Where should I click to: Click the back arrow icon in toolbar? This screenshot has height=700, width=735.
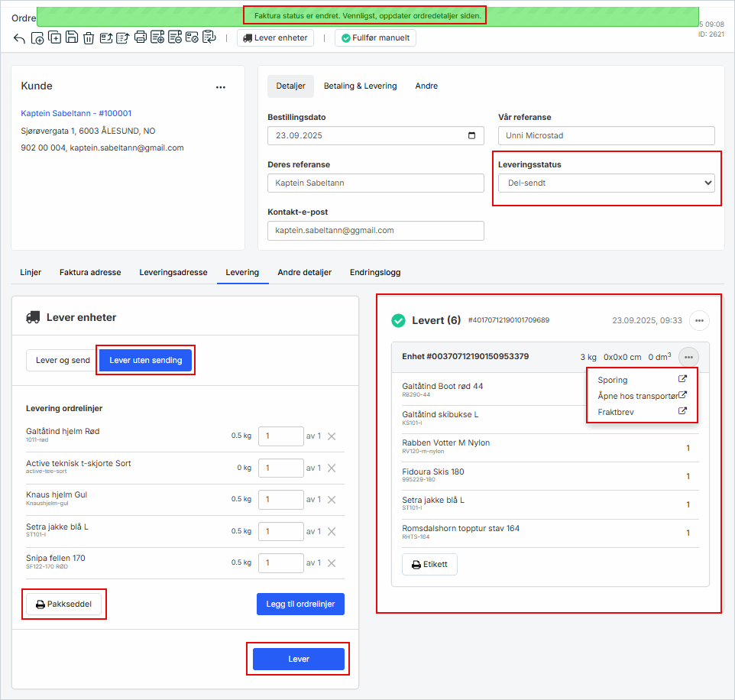pos(19,38)
